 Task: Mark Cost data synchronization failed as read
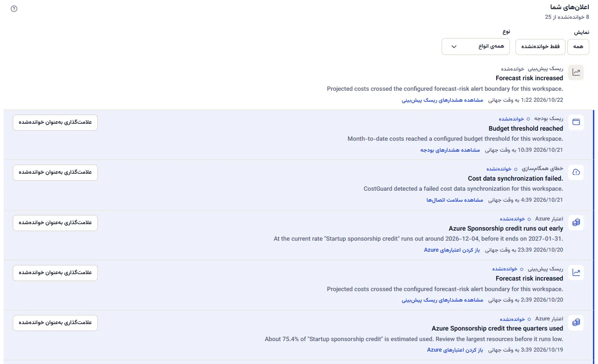(x=55, y=172)
